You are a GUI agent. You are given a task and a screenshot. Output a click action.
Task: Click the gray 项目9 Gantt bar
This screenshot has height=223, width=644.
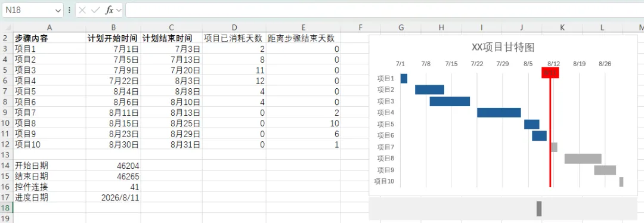(605, 170)
